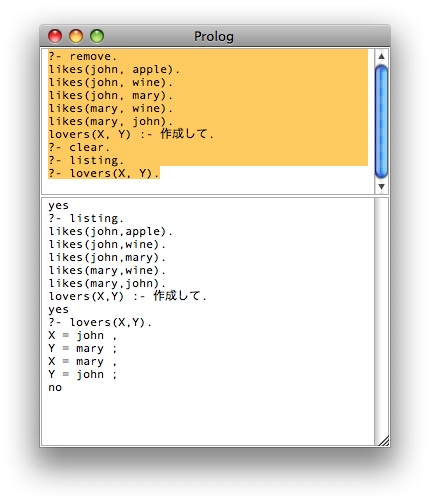Click the resize grip at window corner
Screen dimensions: 430x502
click(x=384, y=441)
